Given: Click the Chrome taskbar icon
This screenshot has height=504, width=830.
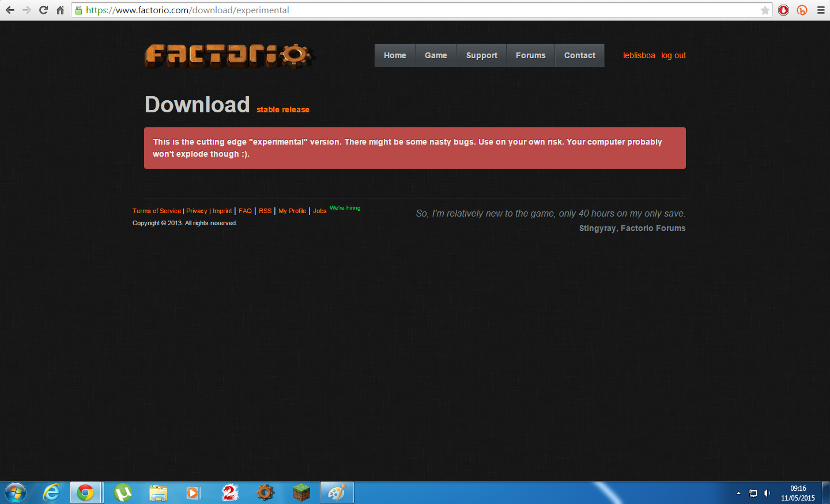Looking at the screenshot, I should pos(86,493).
